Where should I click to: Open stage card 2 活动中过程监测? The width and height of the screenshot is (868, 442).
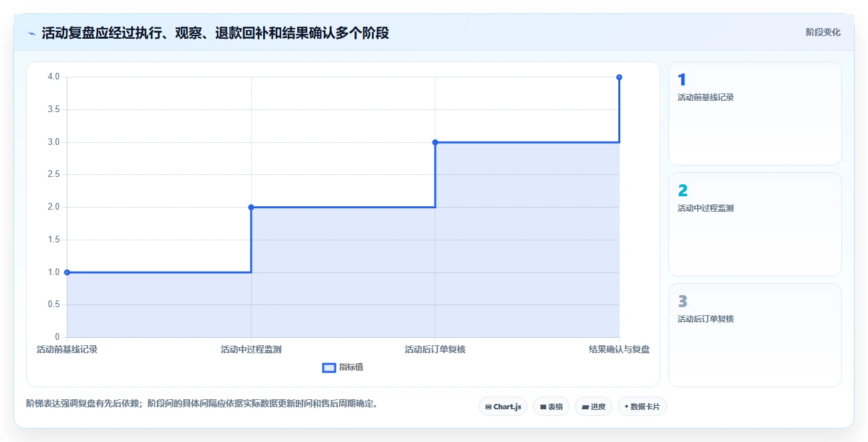(x=755, y=224)
